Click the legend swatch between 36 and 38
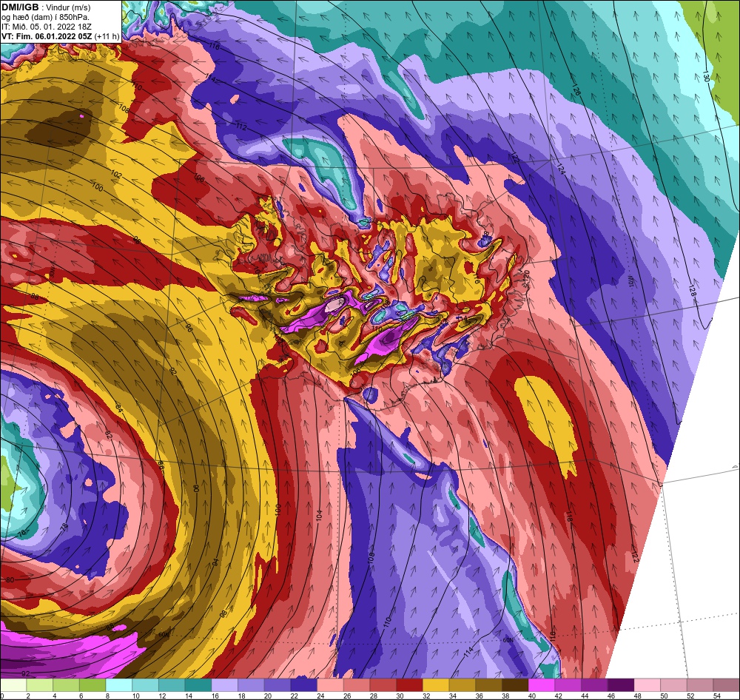Viewport: 740px width, 700px height. pyautogui.click(x=489, y=685)
